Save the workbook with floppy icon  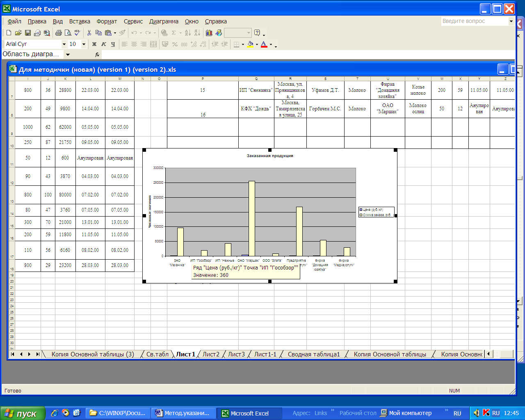click(27, 33)
